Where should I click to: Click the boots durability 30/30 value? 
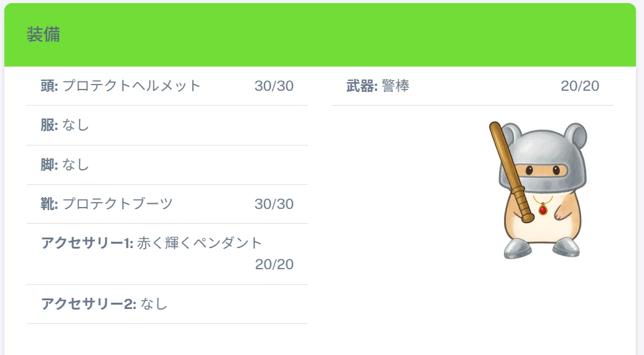tap(274, 204)
